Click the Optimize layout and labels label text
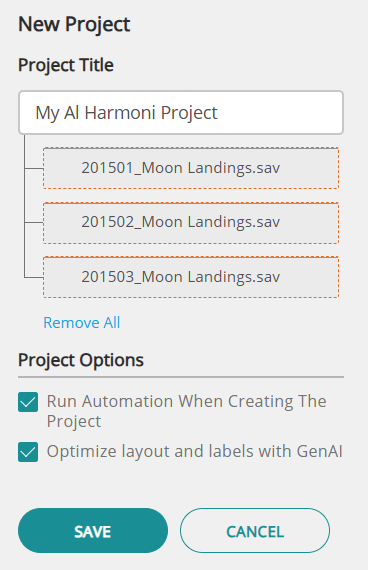 point(194,451)
